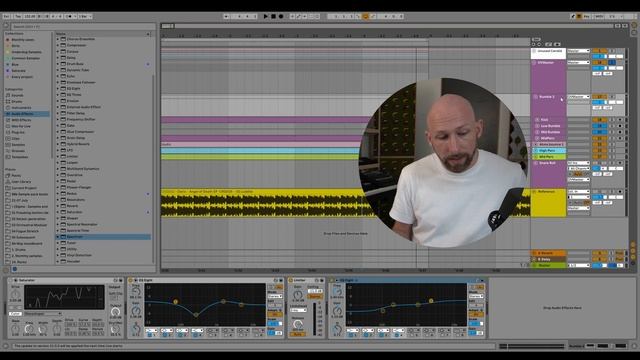Toggle the Limiter Auto release button
The image size is (640, 360).
point(298,334)
